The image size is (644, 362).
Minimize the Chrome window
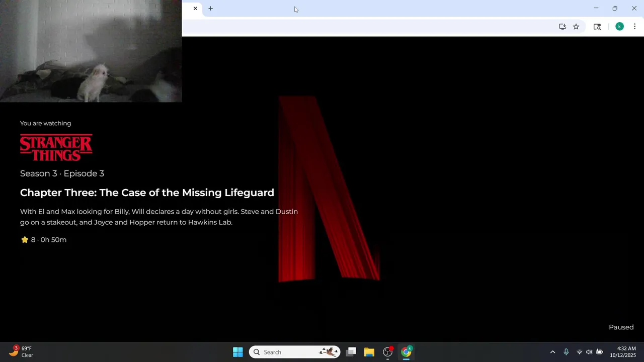[596, 9]
